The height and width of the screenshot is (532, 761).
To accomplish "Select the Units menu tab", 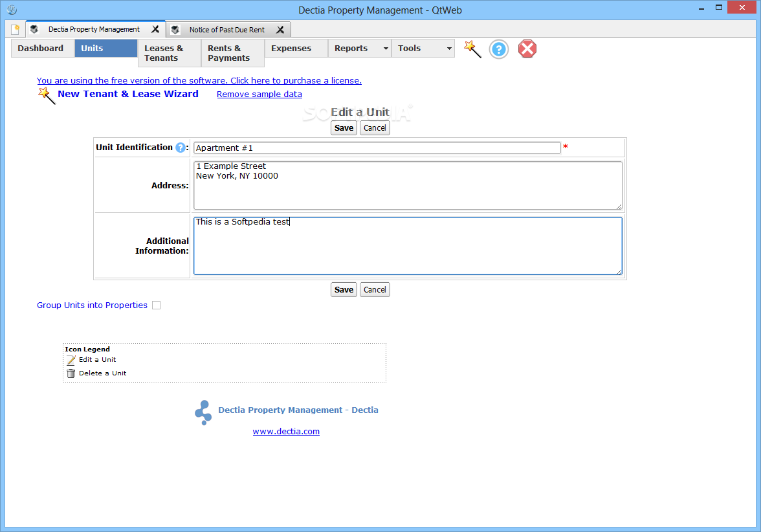I will [106, 49].
